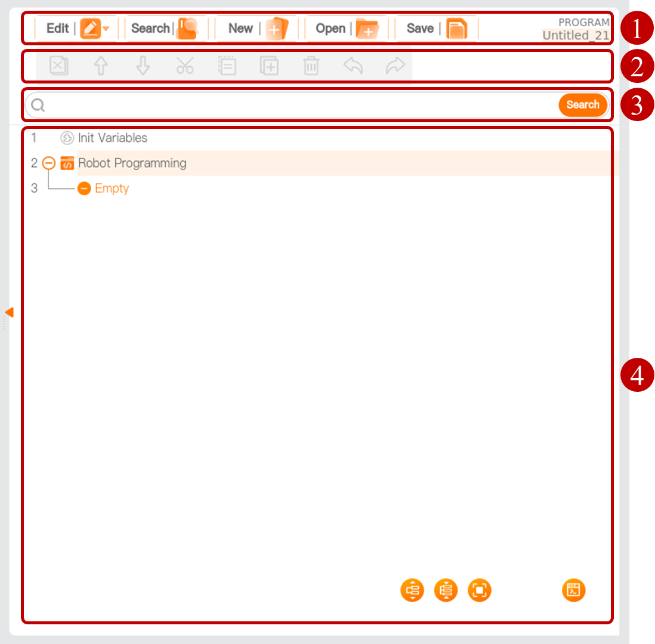Click the scissors cut icon
655x644 pixels.
pos(185,66)
